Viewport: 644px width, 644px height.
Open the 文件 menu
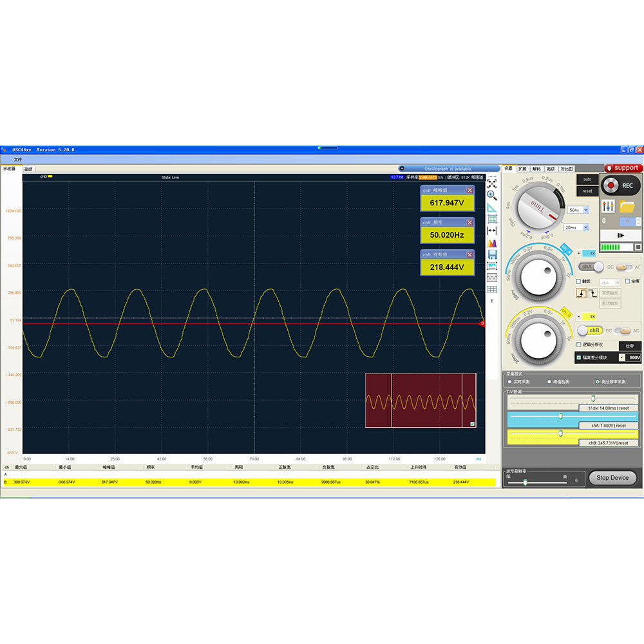[18, 159]
